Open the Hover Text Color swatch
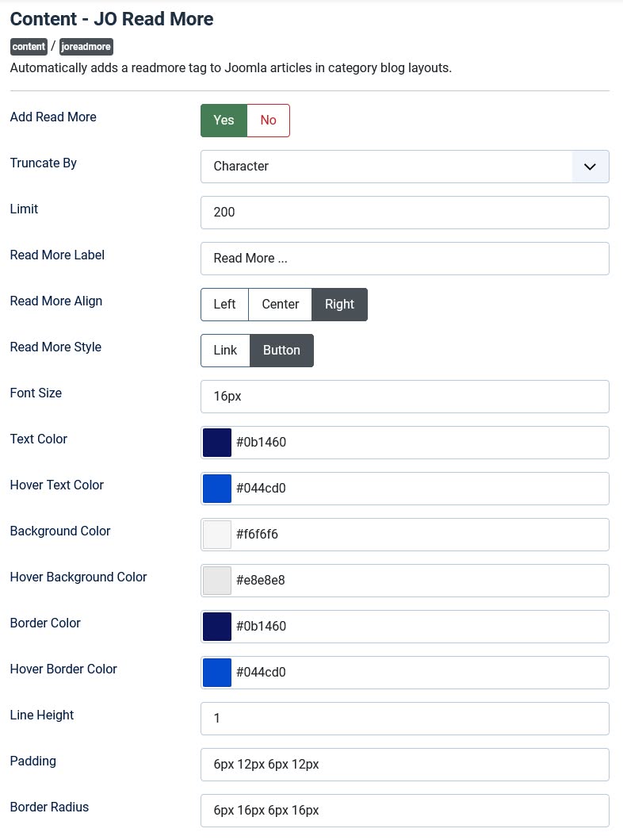 217,489
